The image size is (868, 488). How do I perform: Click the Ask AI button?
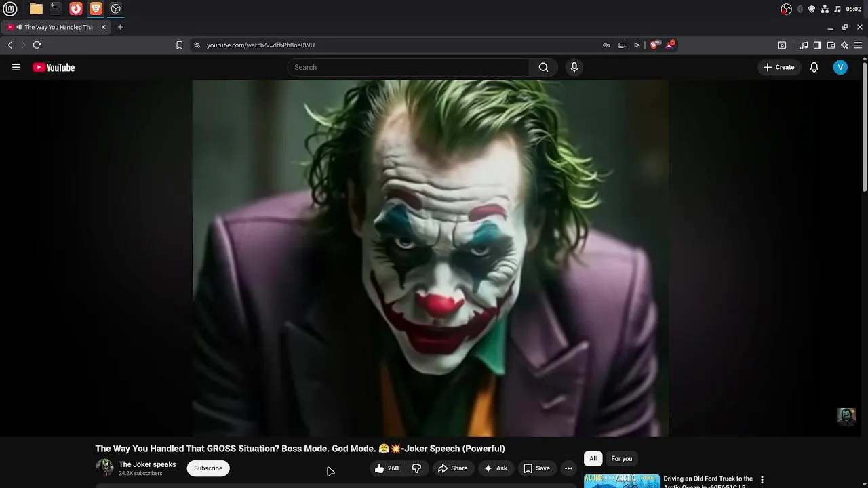pyautogui.click(x=496, y=468)
